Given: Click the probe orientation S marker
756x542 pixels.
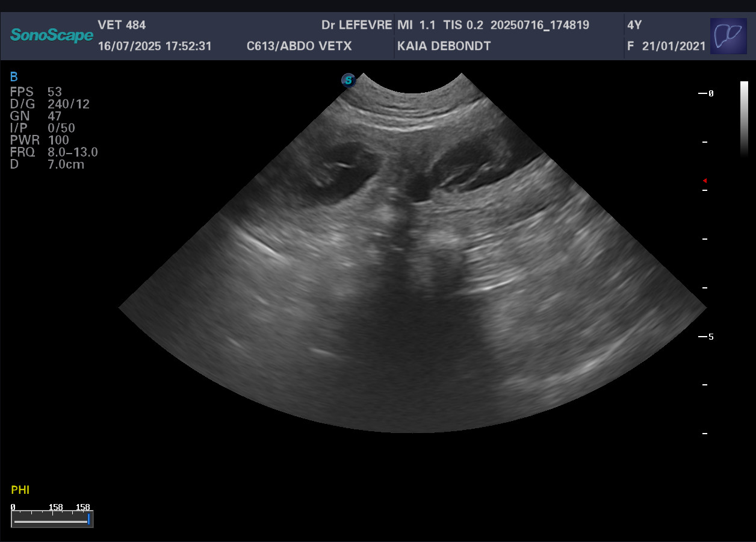Looking at the screenshot, I should (x=349, y=80).
